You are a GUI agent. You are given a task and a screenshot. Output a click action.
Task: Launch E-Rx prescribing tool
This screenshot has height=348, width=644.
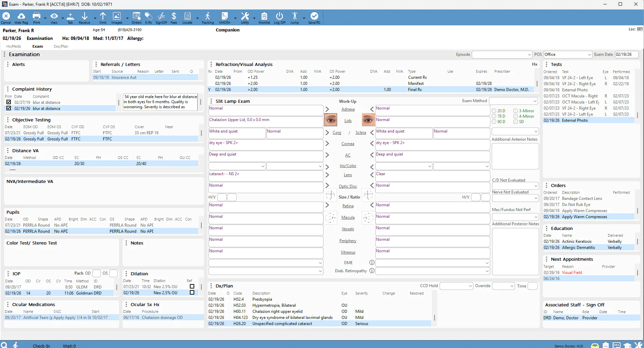(x=149, y=18)
